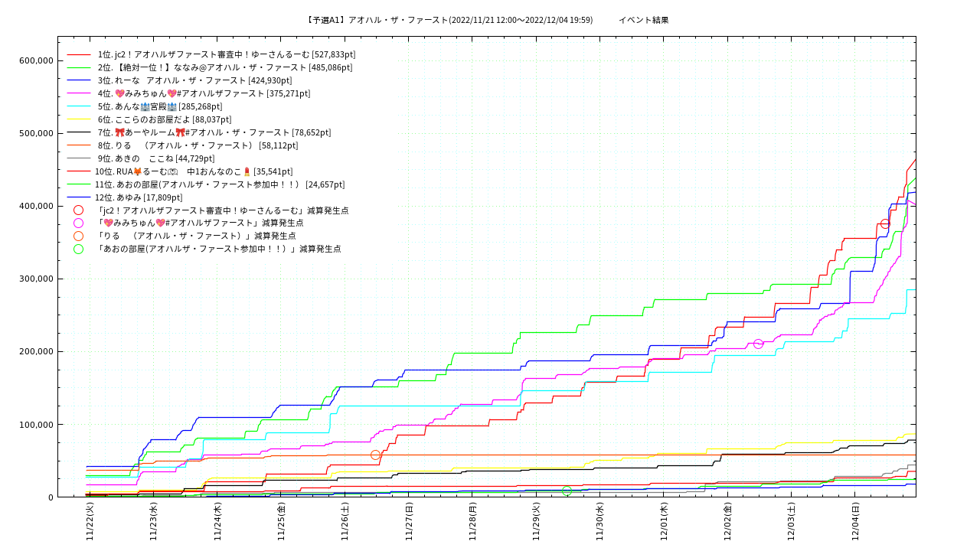This screenshot has width=980, height=551.
Task: Click the red 減算発生点 circle on the red line near 12/04
Action: [x=885, y=223]
